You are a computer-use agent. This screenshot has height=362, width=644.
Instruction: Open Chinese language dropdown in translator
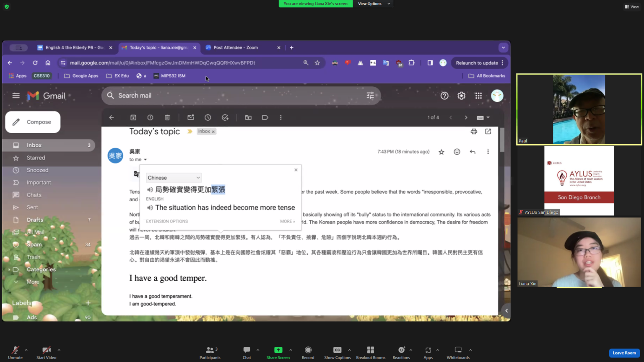coord(174,178)
